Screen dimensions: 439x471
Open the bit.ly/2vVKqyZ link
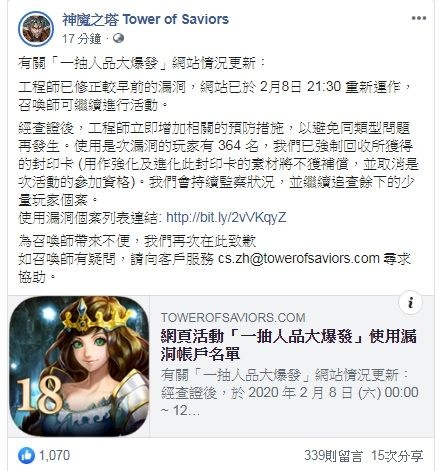tap(226, 217)
